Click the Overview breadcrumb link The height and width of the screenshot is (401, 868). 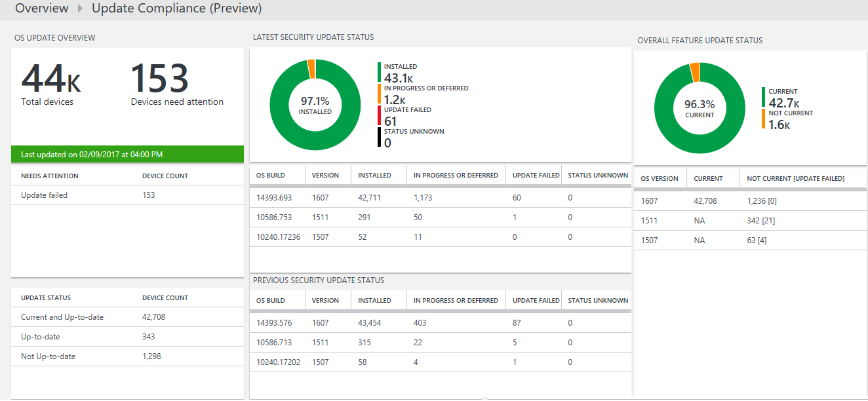pos(41,9)
